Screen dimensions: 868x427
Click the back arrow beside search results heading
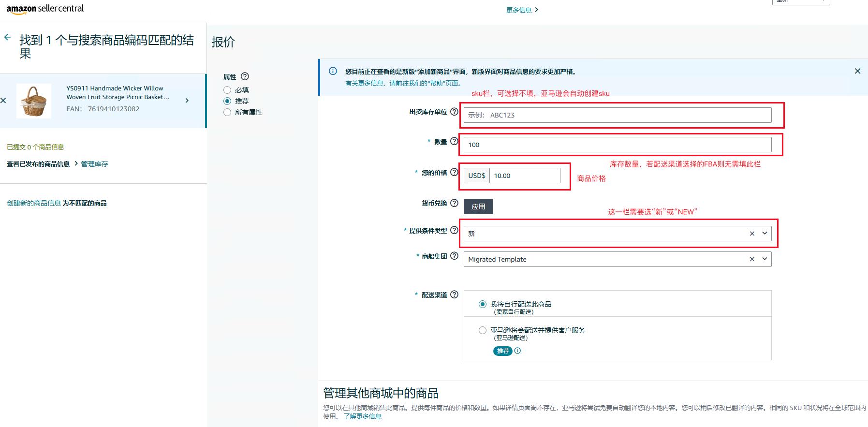click(7, 37)
